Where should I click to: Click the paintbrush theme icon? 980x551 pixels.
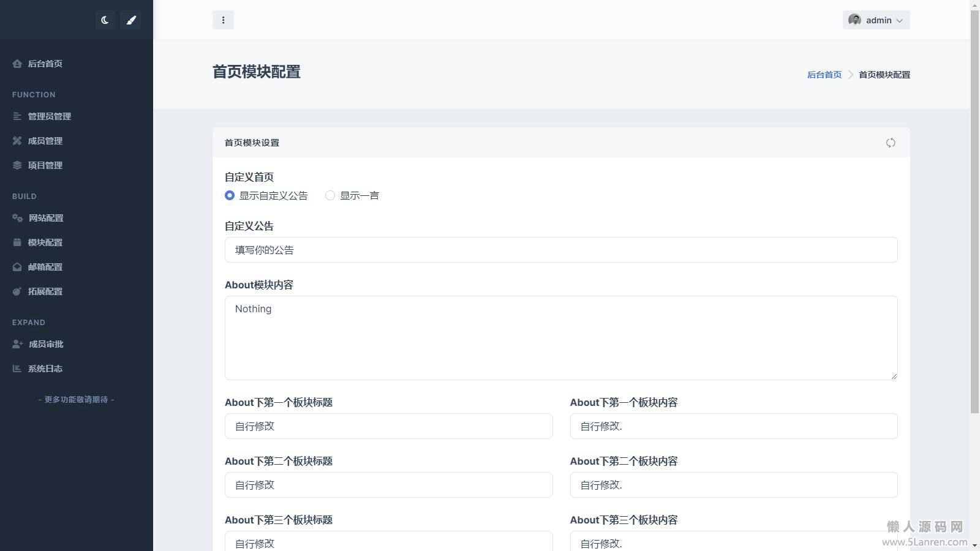click(x=130, y=20)
